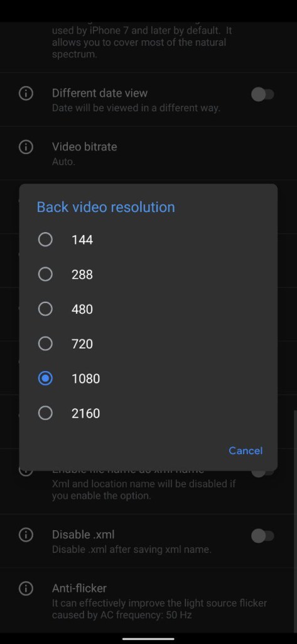Screen dimensions: 297x644
Task: Open the Video bitrate setting
Action: click(x=148, y=153)
